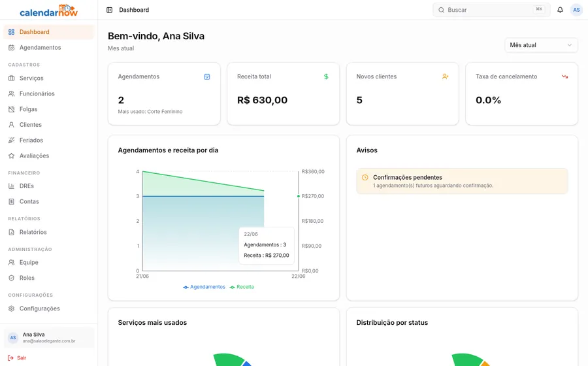Image resolution: width=588 pixels, height=366 pixels.
Task: Click the Agendamentos calendar-clock sidebar icon
Action: [x=12, y=48]
